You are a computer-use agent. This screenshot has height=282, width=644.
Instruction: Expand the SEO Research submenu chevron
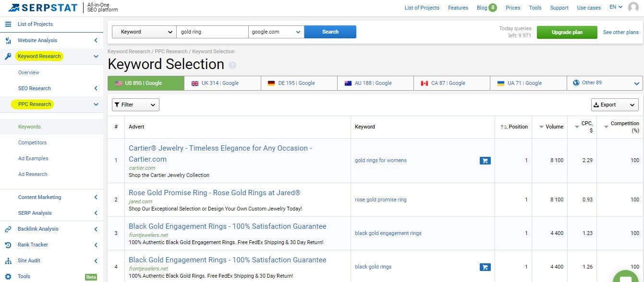[x=96, y=88]
